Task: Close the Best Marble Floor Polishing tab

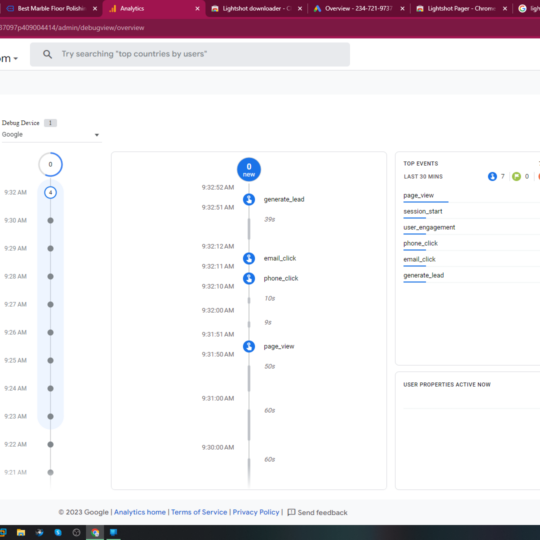Action: [95, 9]
